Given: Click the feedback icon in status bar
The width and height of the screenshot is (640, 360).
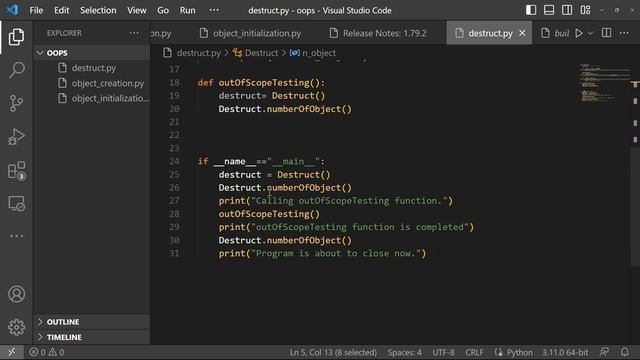Looking at the screenshot, I should 604,352.
